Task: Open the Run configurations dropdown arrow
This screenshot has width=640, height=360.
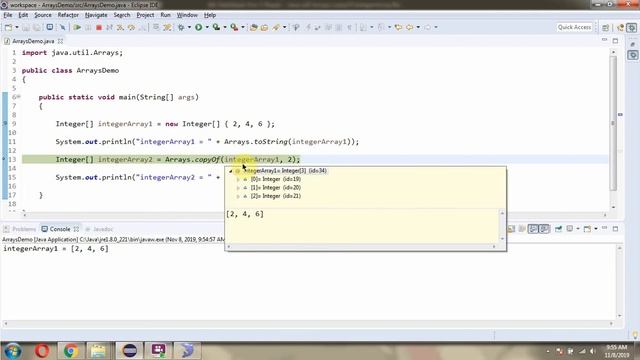Action: 207,27
